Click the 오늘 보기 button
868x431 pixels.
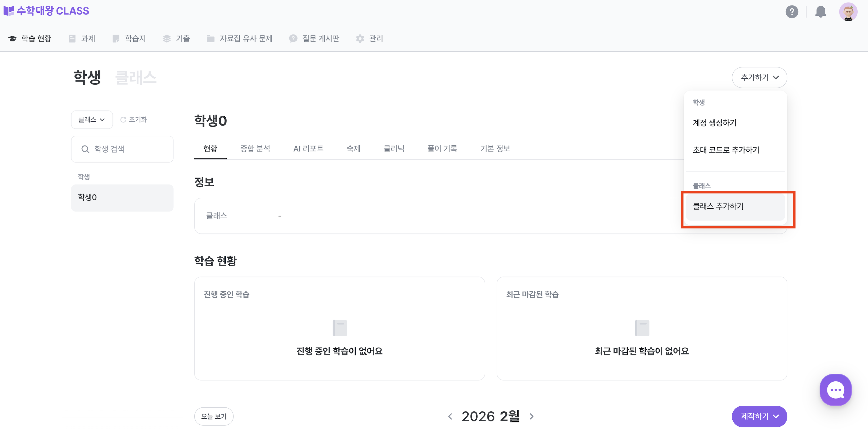pos(214,416)
